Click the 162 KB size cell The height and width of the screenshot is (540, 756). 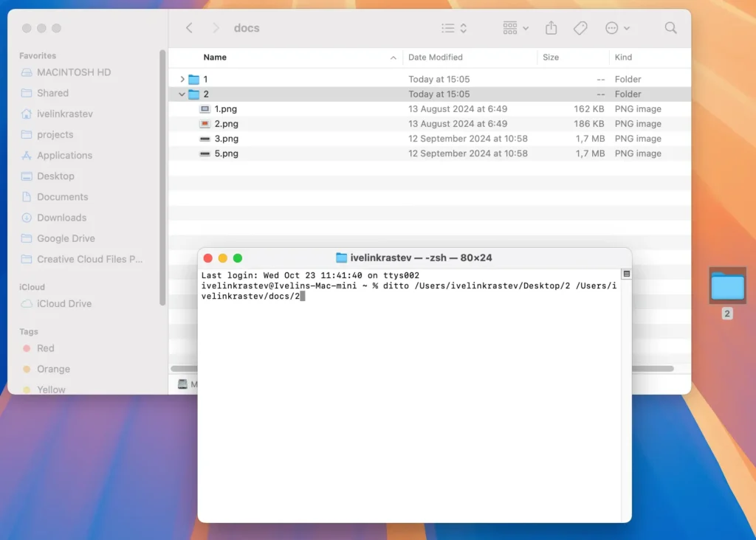point(588,109)
